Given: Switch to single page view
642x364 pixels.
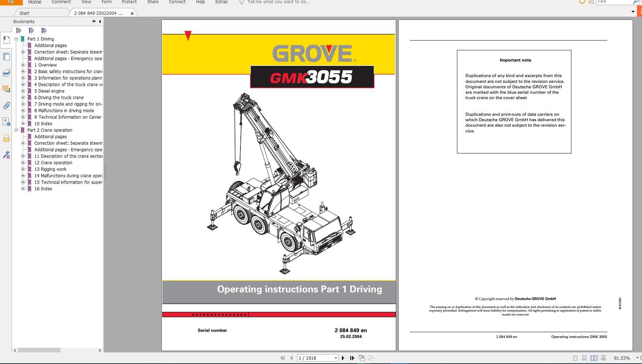Looking at the screenshot, I should (575, 358).
